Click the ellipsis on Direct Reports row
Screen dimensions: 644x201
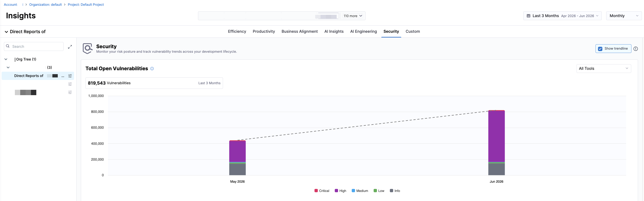pos(63,76)
